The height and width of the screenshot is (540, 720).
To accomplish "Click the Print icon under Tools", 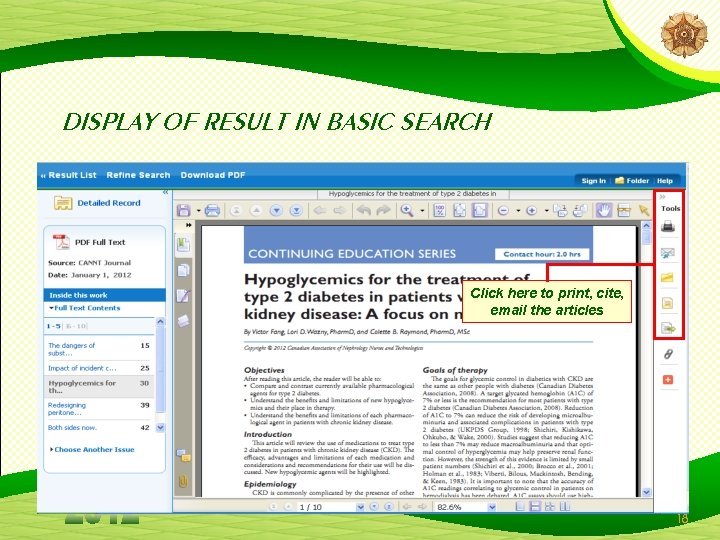I will [668, 226].
